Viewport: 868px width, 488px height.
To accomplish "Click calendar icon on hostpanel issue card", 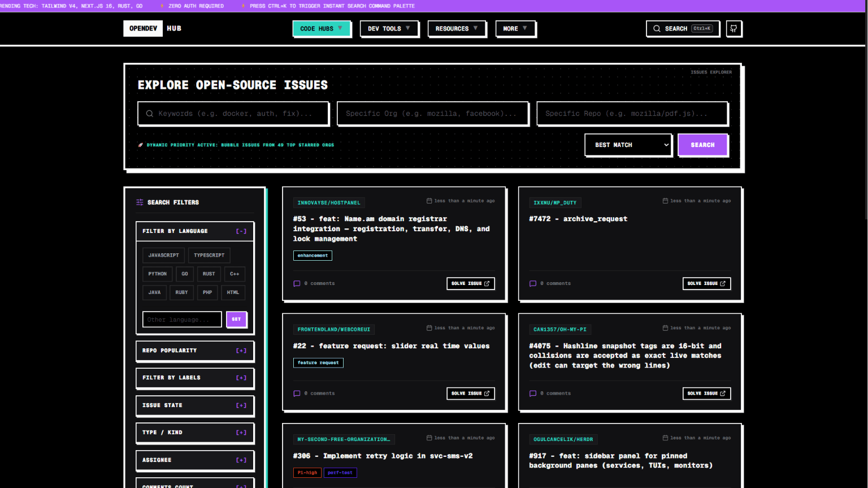I will 429,201.
